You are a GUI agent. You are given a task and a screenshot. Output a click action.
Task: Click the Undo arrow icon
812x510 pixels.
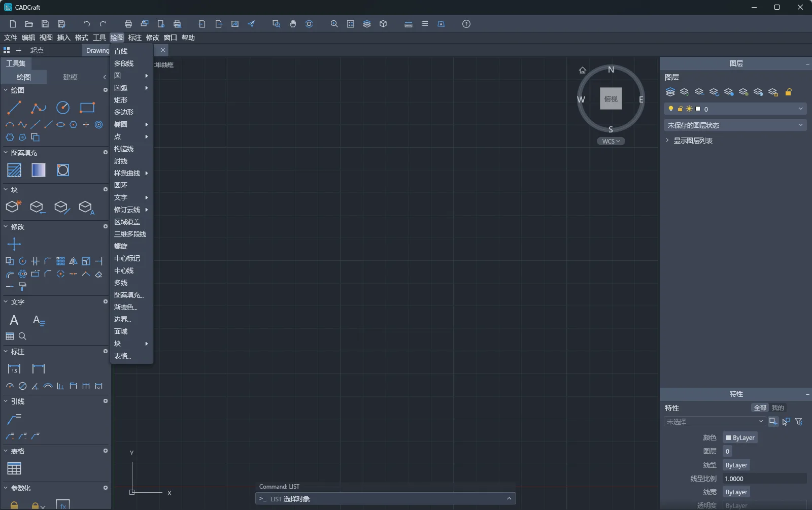(x=87, y=24)
